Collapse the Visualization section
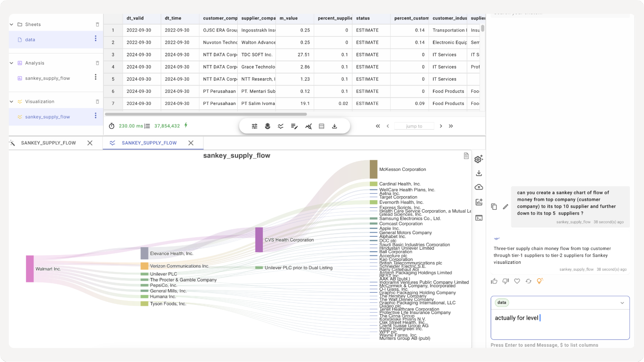644x362 pixels. (x=12, y=102)
